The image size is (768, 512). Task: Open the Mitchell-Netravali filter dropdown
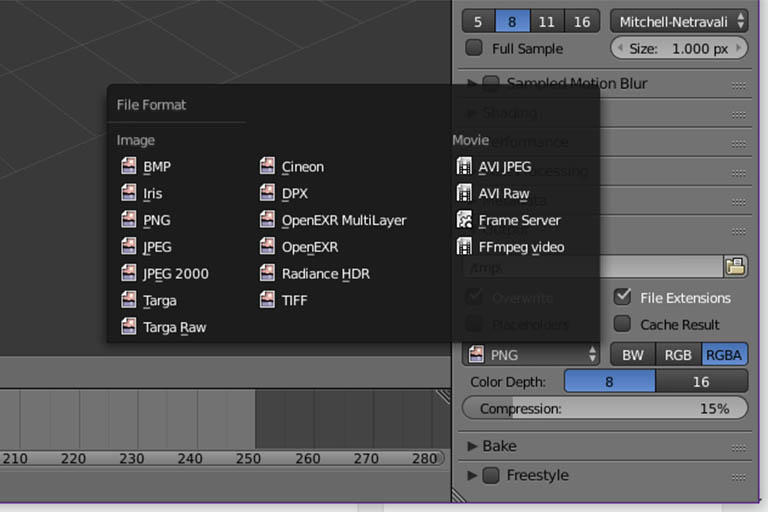pyautogui.click(x=679, y=22)
